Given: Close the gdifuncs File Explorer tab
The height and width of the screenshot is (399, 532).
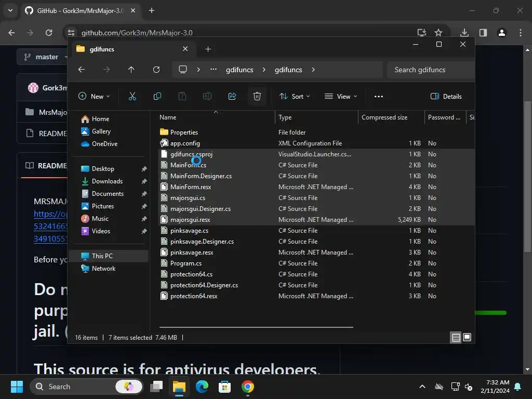Looking at the screenshot, I should coord(185,49).
